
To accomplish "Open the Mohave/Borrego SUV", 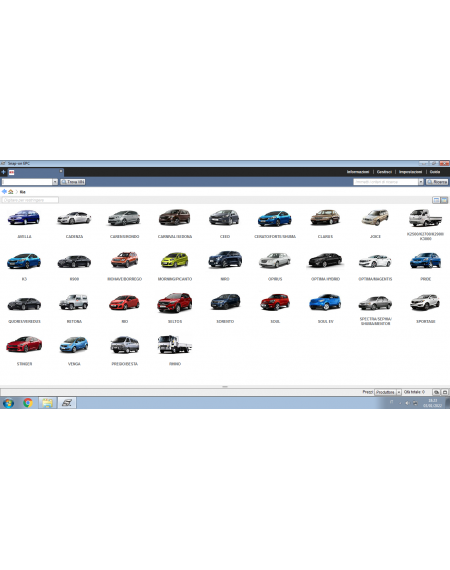I will [x=124, y=260].
